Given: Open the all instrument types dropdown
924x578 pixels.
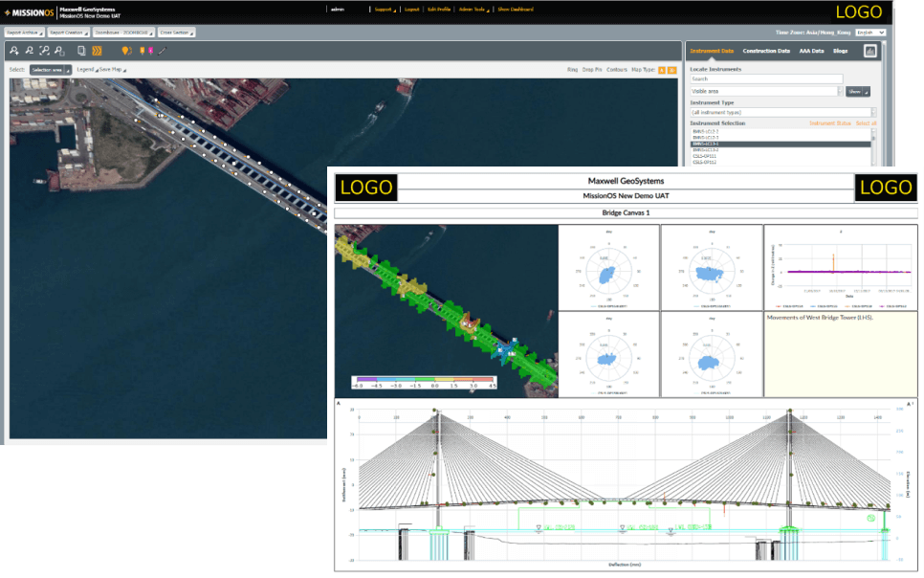Looking at the screenshot, I should pos(783,112).
